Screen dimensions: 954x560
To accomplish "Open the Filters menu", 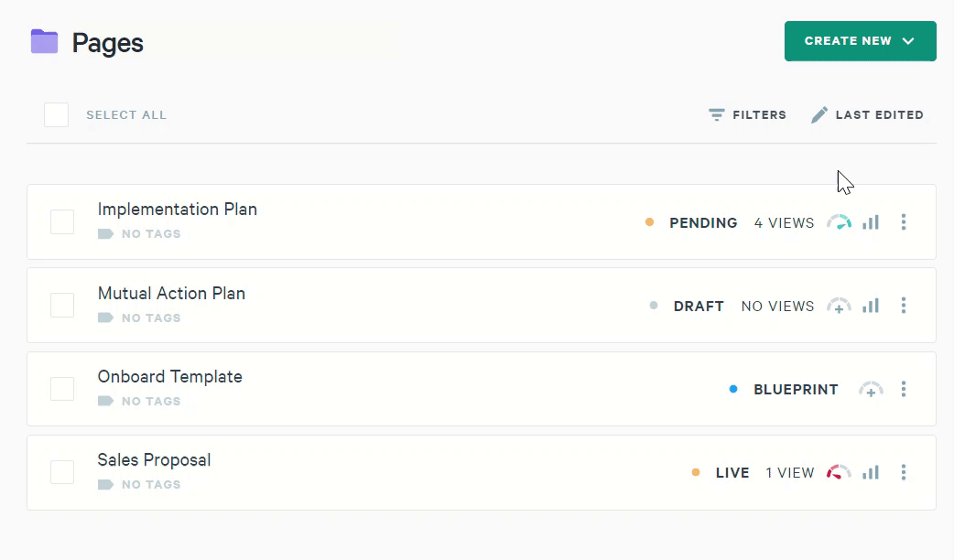I will pyautogui.click(x=748, y=115).
